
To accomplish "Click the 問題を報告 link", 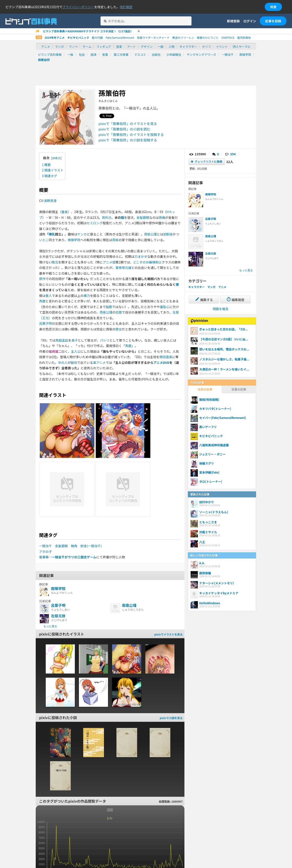I will (x=220, y=309).
